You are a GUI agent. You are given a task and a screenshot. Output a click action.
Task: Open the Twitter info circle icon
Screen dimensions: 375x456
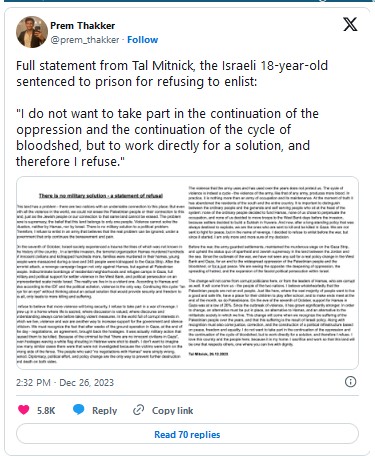pos(350,382)
